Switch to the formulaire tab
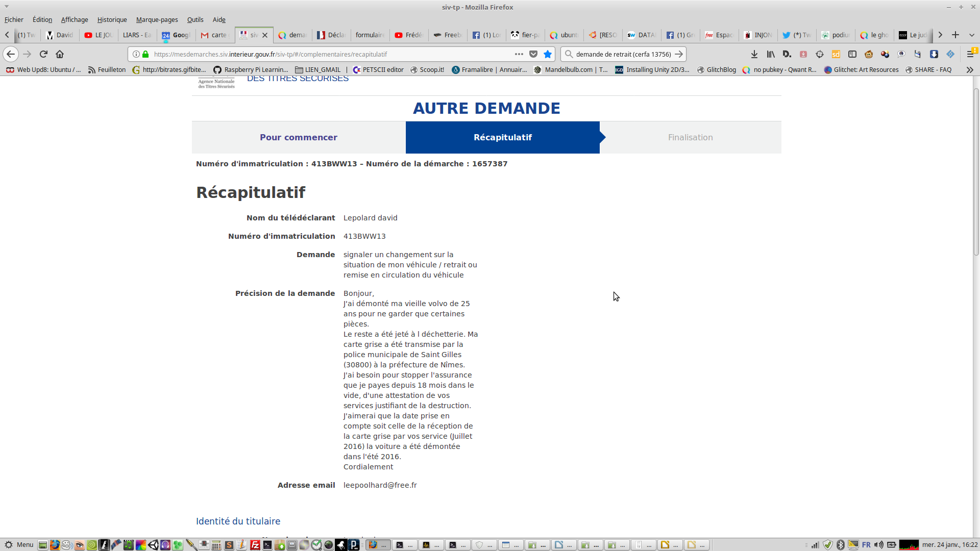The height and width of the screenshot is (551, 980). tap(370, 35)
